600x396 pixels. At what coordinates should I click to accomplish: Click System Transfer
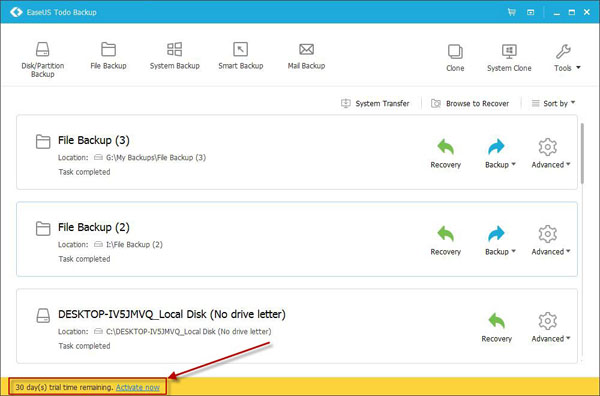point(375,103)
